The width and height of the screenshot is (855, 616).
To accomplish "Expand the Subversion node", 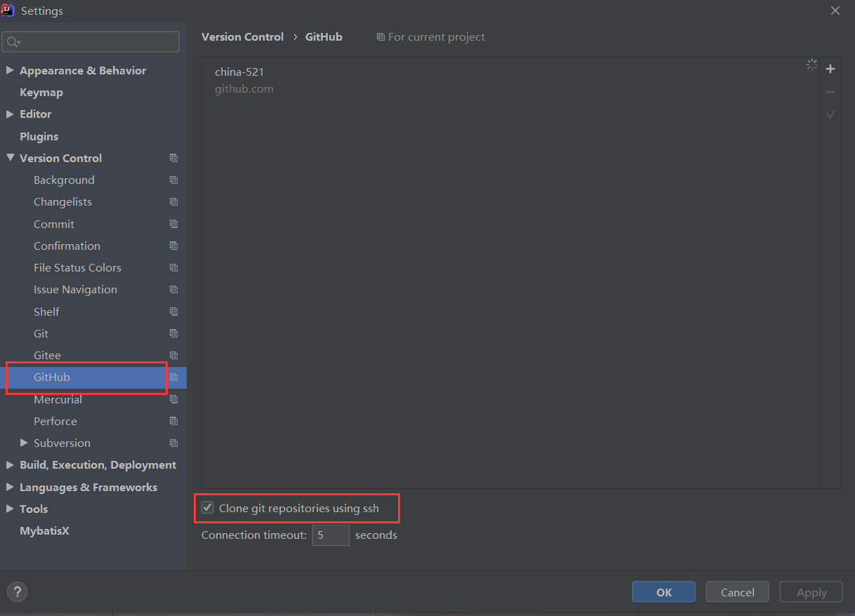I will coord(24,443).
